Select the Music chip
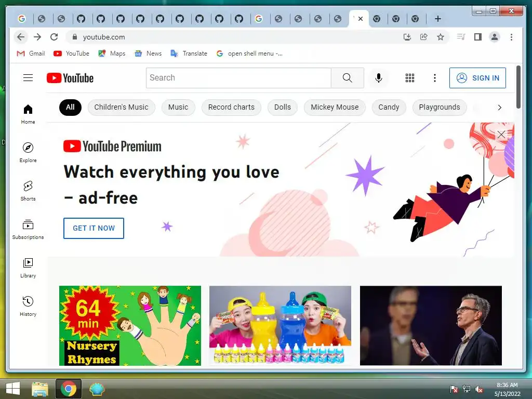 tap(178, 107)
